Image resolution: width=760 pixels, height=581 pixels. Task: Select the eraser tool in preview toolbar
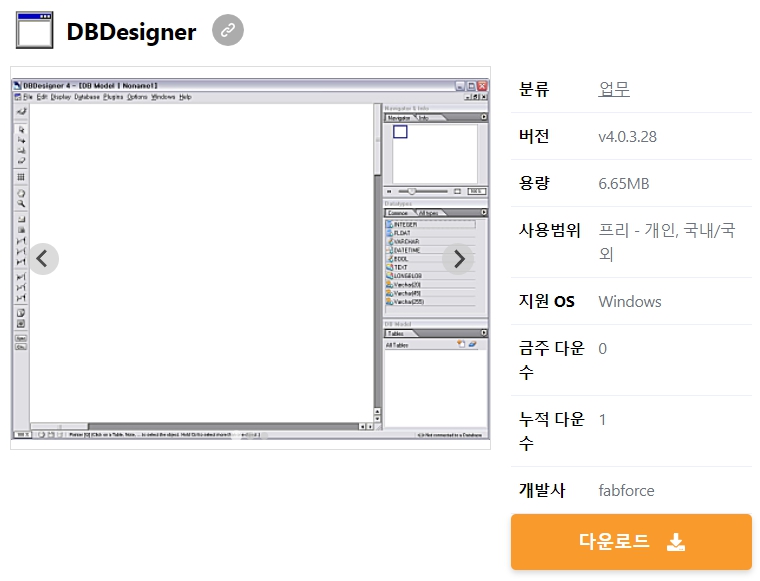21,160
